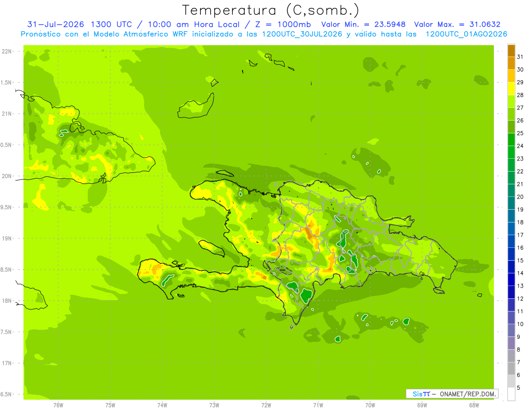Click the SisTT logo text

[x=421, y=394]
